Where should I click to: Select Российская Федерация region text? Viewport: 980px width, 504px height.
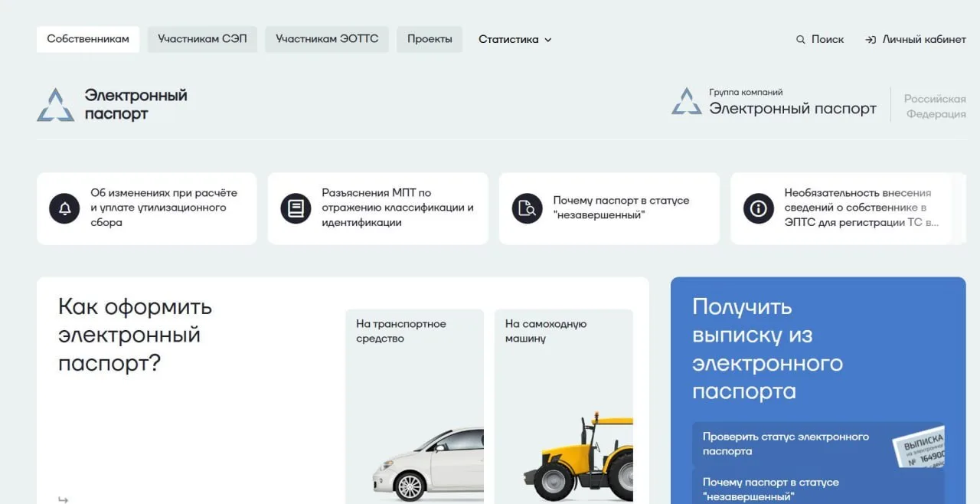pyautogui.click(x=935, y=106)
